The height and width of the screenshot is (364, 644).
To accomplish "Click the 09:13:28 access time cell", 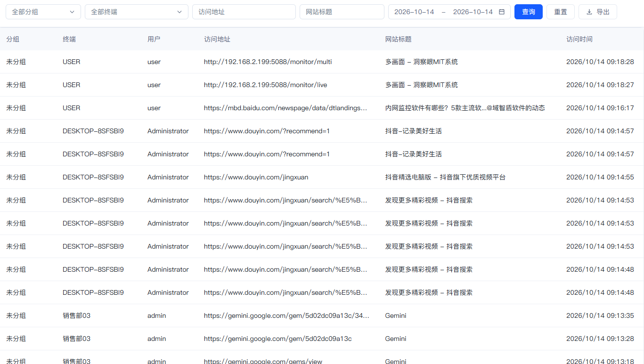I will coord(600,339).
